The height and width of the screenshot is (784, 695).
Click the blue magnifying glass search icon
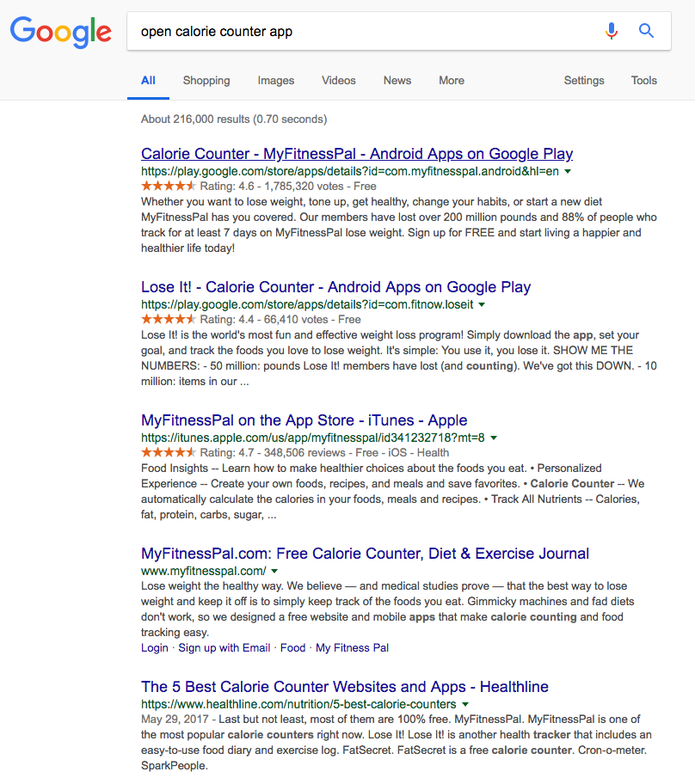[646, 32]
